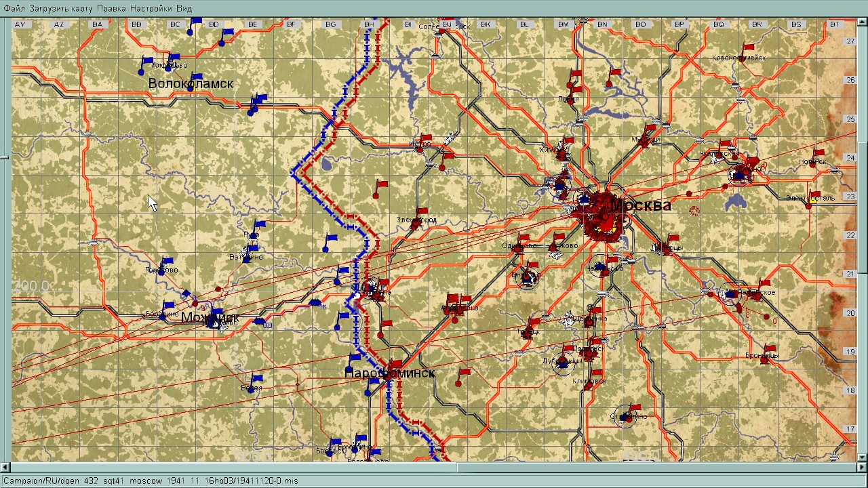This screenshot has width=868, height=488.
Task: Select the red flag at Бронницы
Action: (768, 354)
